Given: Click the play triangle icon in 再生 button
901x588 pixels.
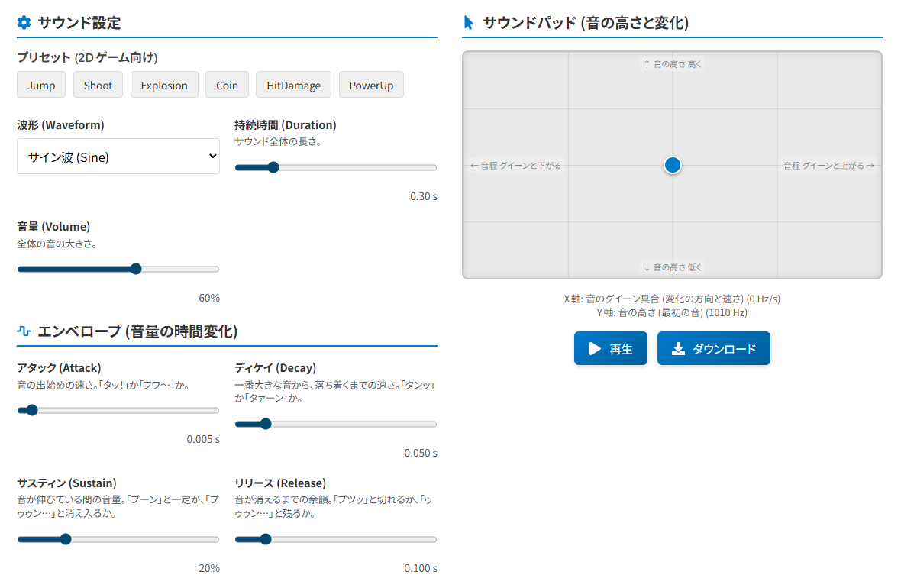Looking at the screenshot, I should coord(596,349).
